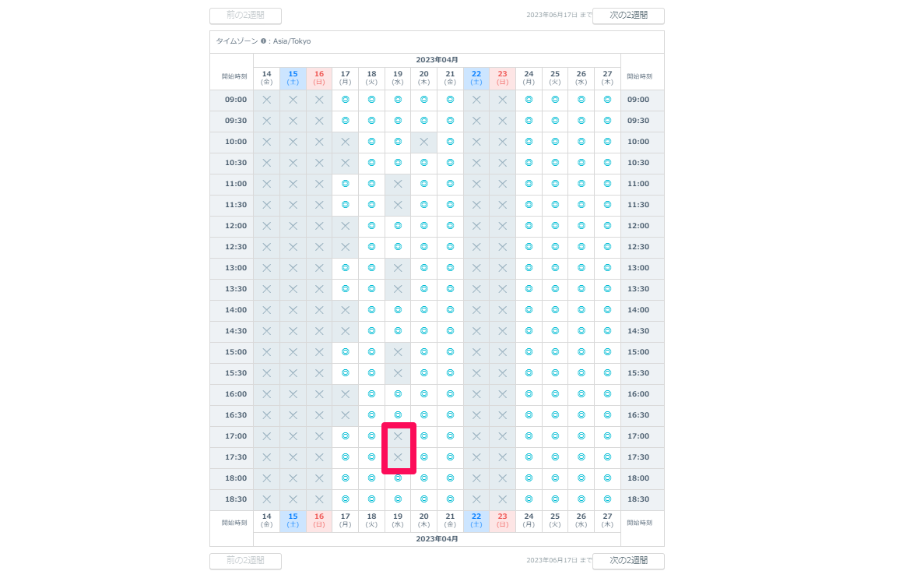The height and width of the screenshot is (571, 924).
Task: Click the upper 2023年06月17日 まで text
Action: (x=559, y=16)
